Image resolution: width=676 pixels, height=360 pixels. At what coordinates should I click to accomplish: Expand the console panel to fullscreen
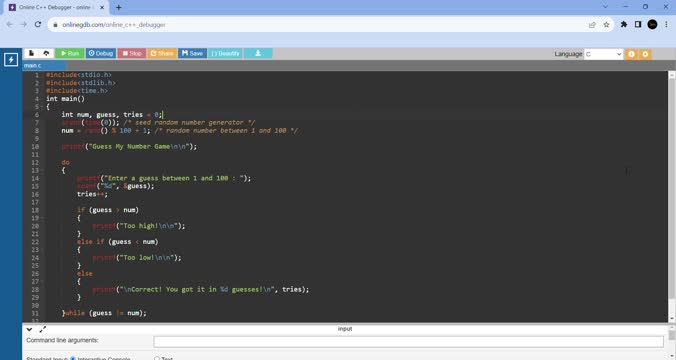[43, 329]
